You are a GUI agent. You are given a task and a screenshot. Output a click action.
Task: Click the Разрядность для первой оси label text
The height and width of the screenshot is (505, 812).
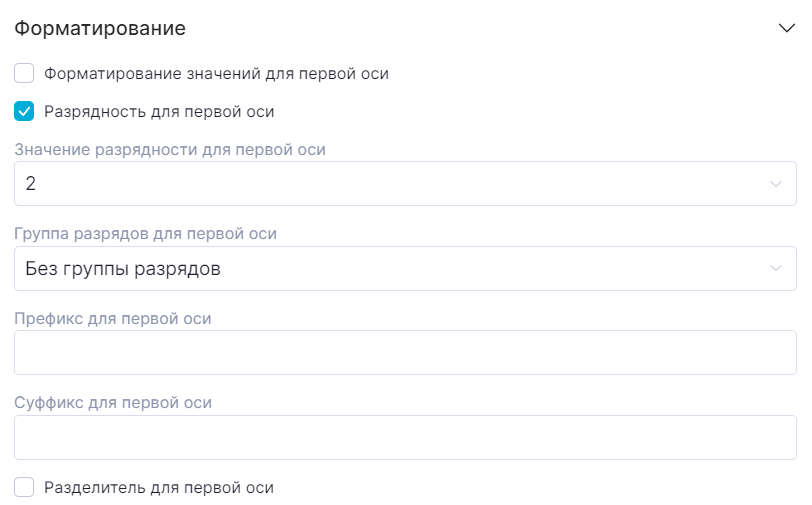coord(159,111)
